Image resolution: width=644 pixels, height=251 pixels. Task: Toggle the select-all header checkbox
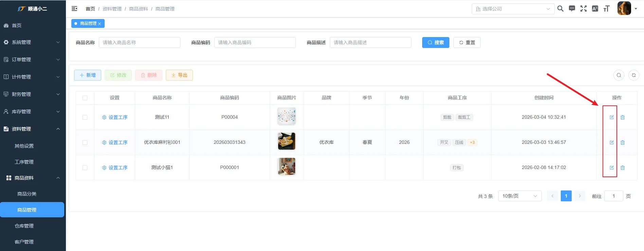click(x=85, y=98)
